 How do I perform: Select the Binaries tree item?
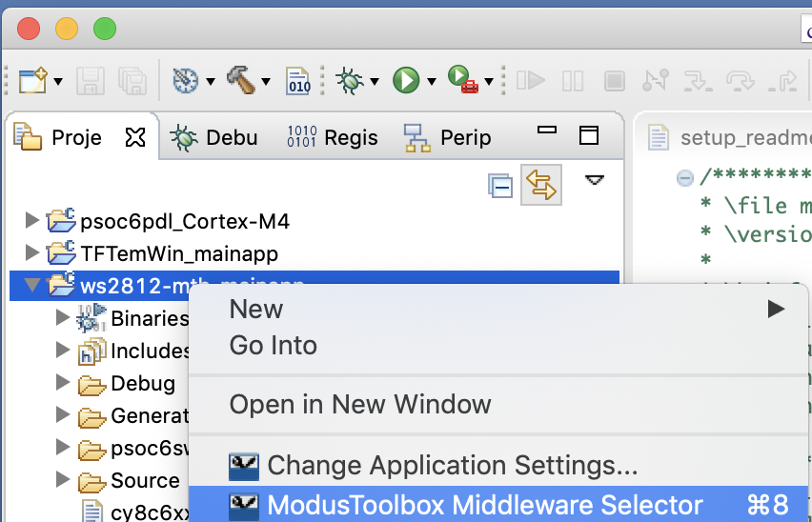[150, 319]
